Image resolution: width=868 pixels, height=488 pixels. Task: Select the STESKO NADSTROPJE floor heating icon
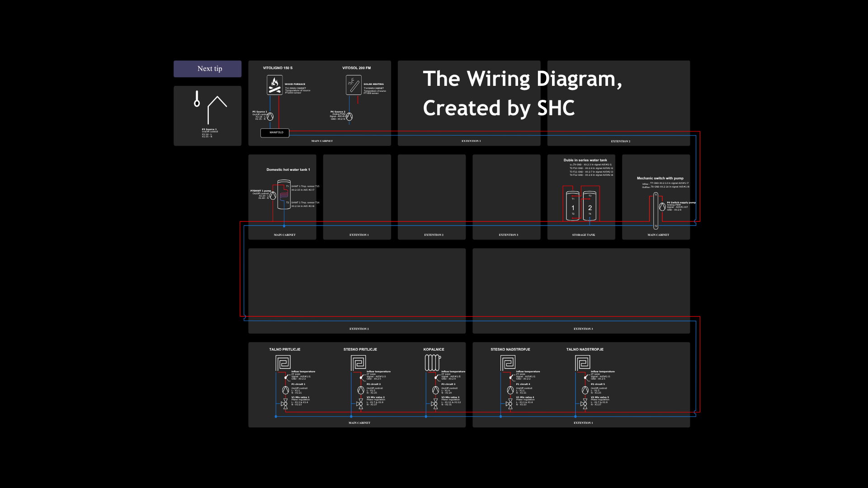508,363
